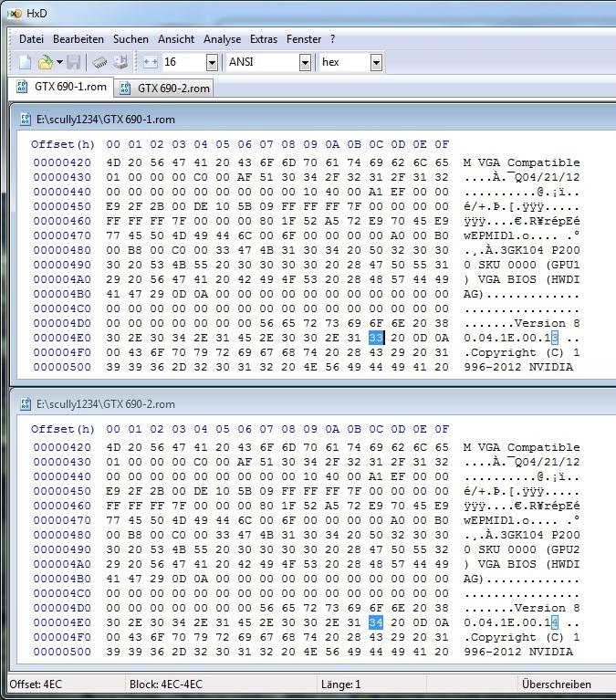Click 'Offset: 4EC' in the status bar
This screenshot has width=616, height=700.
coord(36,684)
